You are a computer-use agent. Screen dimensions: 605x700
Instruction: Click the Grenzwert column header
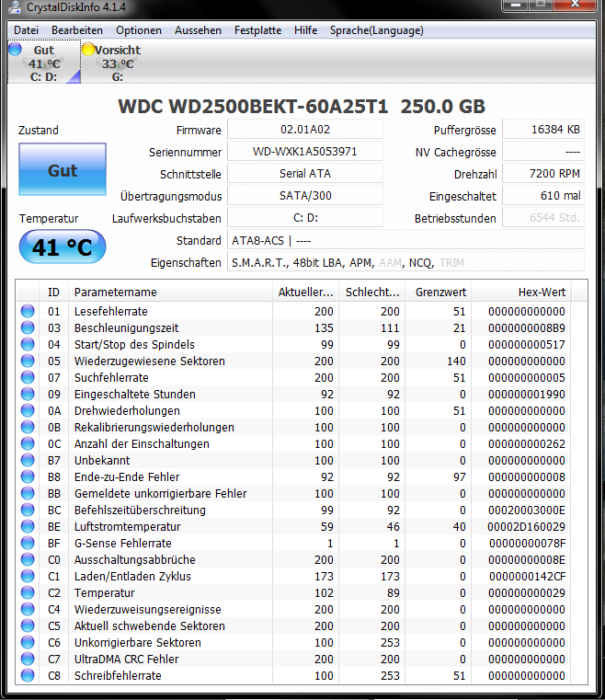tap(439, 292)
